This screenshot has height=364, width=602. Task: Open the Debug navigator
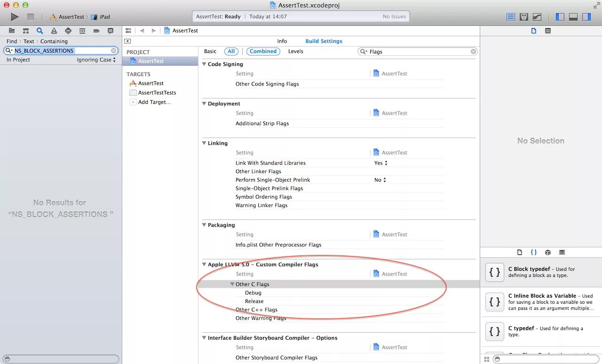click(x=82, y=31)
